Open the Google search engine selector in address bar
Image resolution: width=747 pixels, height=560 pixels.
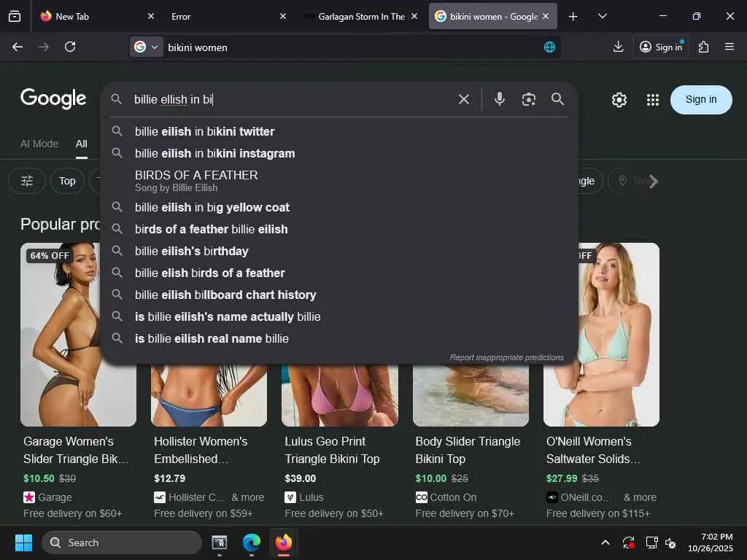pos(146,47)
